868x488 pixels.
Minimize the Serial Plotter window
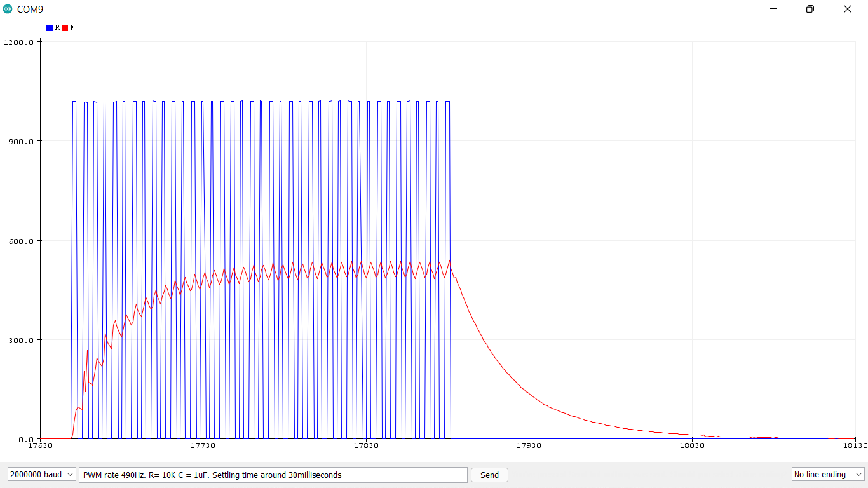click(773, 9)
